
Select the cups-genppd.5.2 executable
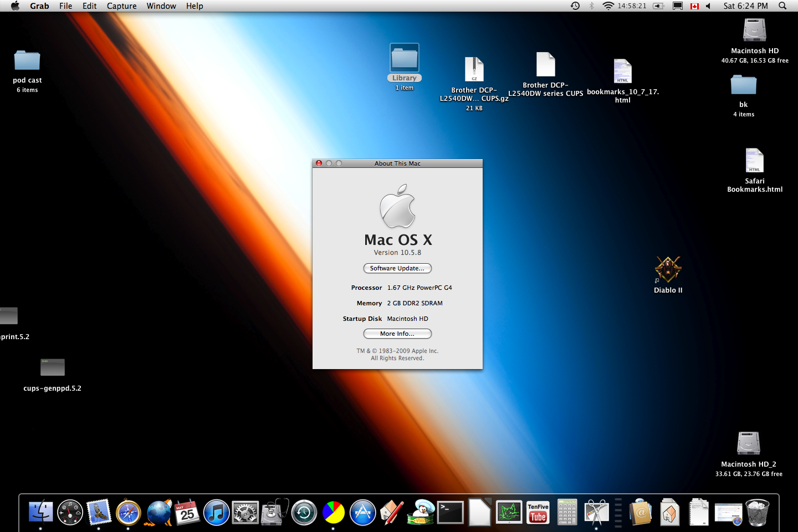coord(53,367)
